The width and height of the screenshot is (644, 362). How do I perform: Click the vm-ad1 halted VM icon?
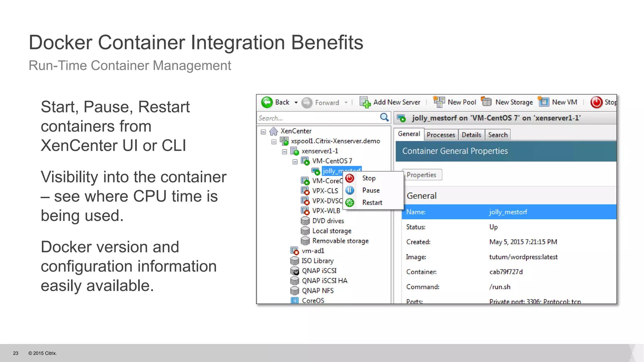click(x=295, y=251)
